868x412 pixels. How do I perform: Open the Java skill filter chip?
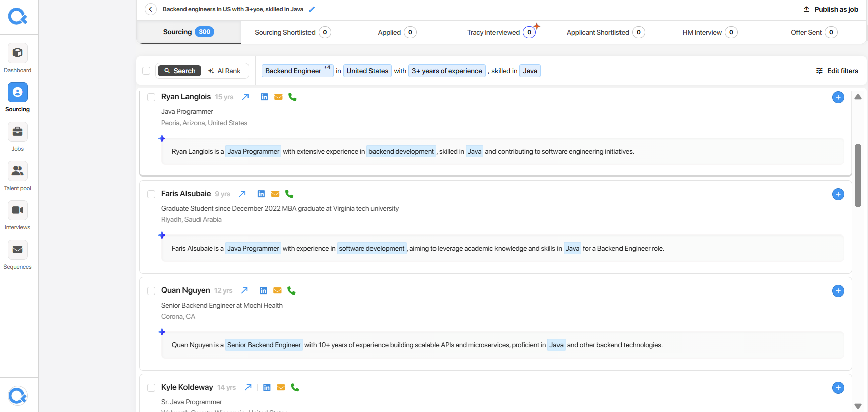pyautogui.click(x=530, y=71)
